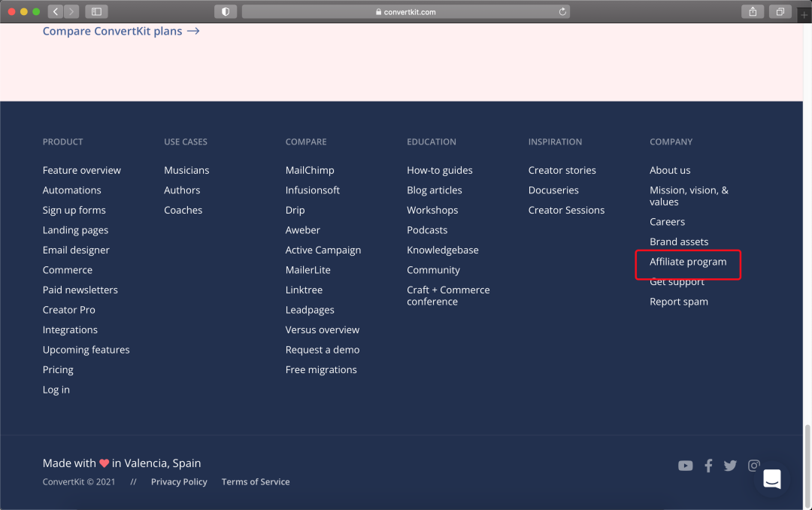
Task: Read the Terms of Service
Action: [256, 482]
